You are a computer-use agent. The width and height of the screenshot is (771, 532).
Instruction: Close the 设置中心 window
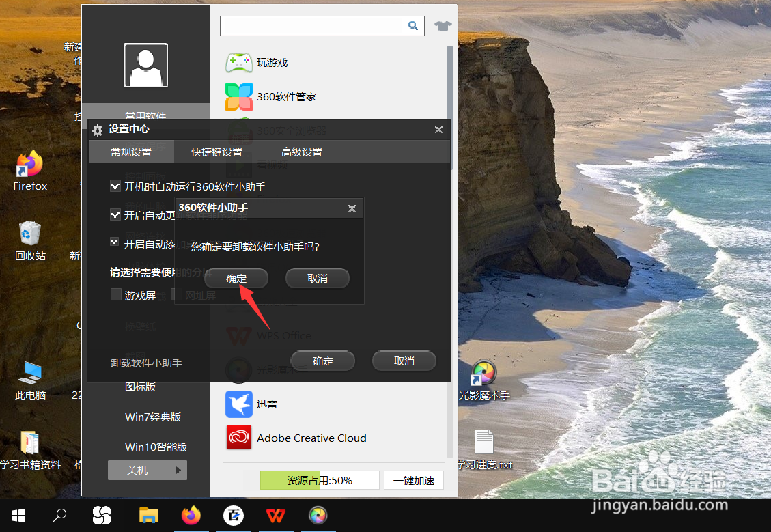pyautogui.click(x=438, y=130)
